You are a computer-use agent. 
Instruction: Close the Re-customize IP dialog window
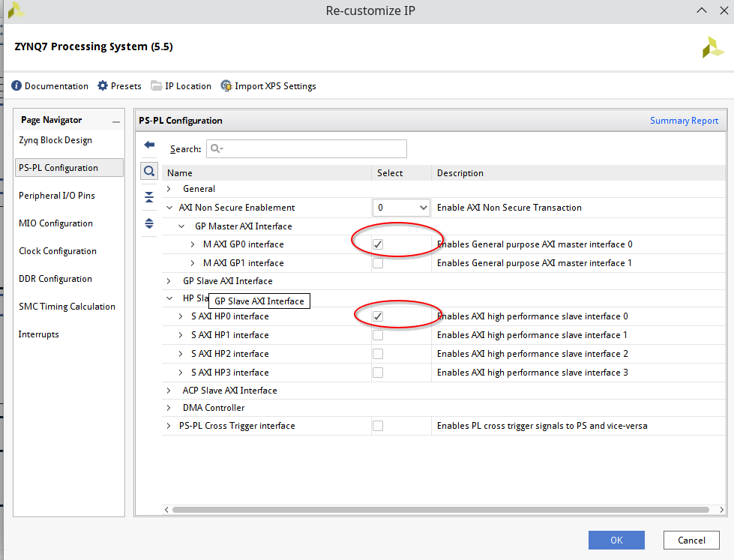coord(724,10)
